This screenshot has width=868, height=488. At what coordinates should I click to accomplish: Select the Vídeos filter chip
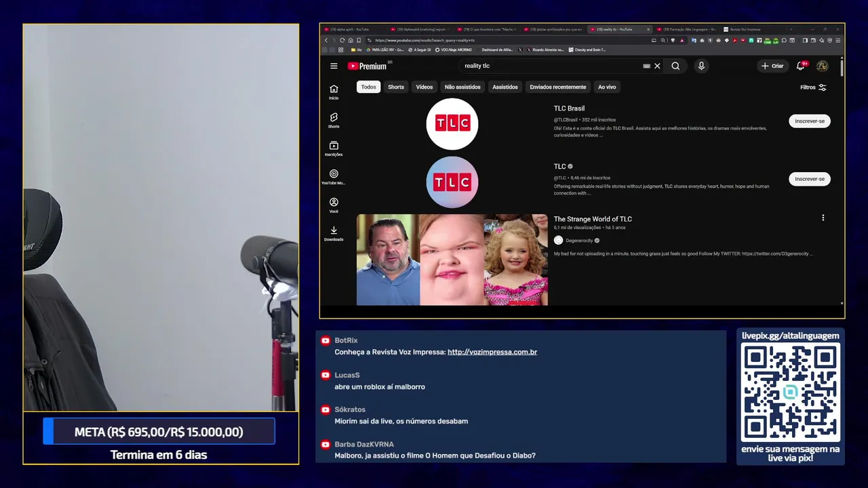[425, 87]
